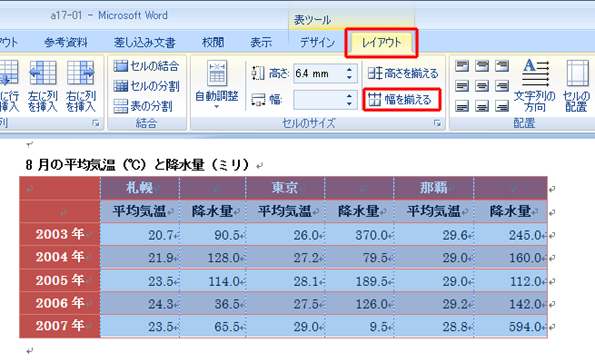Click 平均気温 header under 札幌
Image resolution: width=595 pixels, height=362 pixels.
point(140,211)
